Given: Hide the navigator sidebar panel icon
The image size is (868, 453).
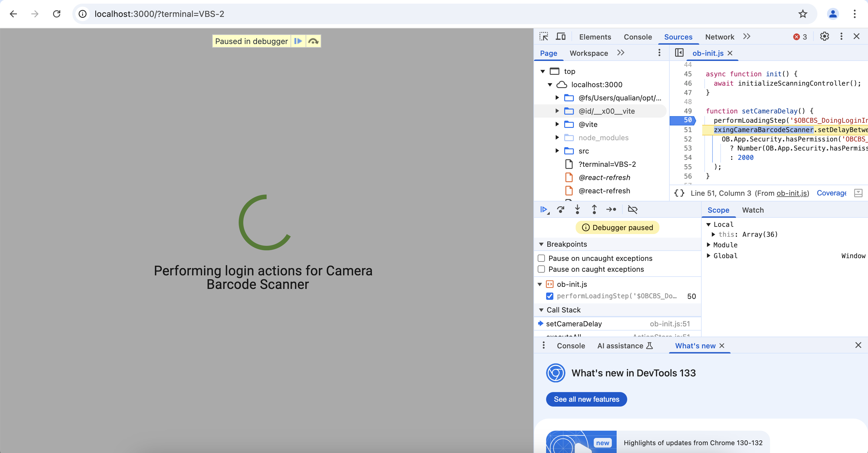Looking at the screenshot, I should 679,53.
